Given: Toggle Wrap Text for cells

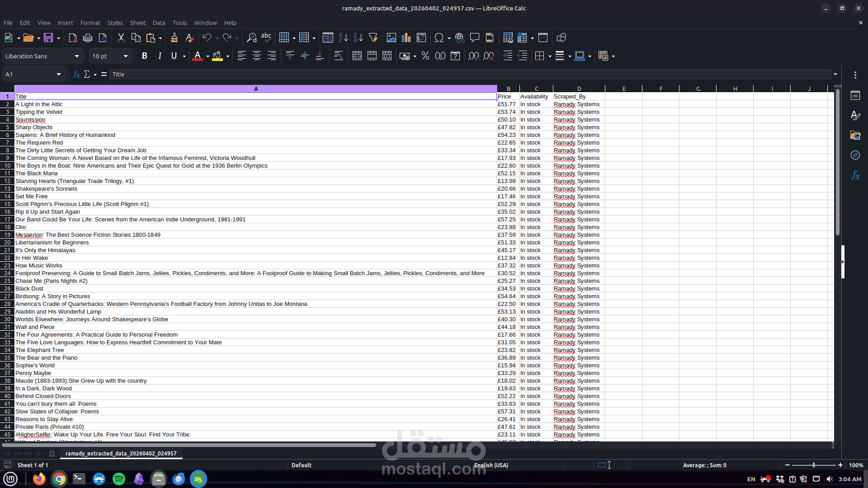Looking at the screenshot, I should (x=338, y=56).
